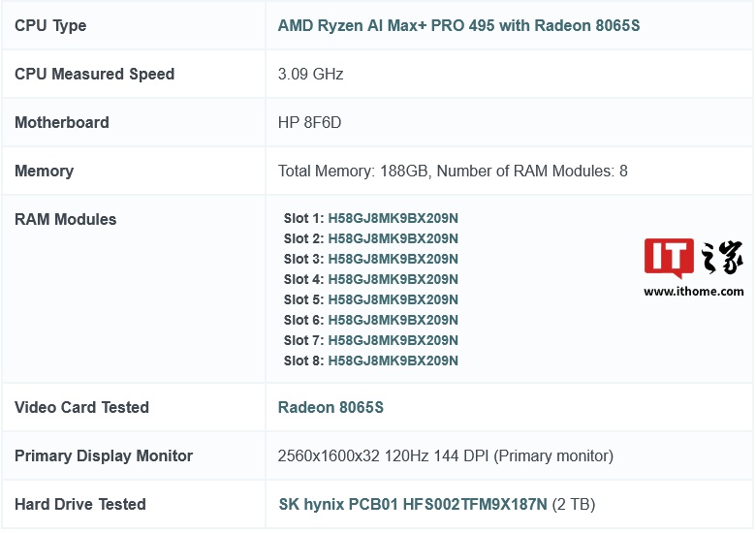Click the HP 8F6D motherboard value
Screen dimensions: 756x533
point(309,122)
